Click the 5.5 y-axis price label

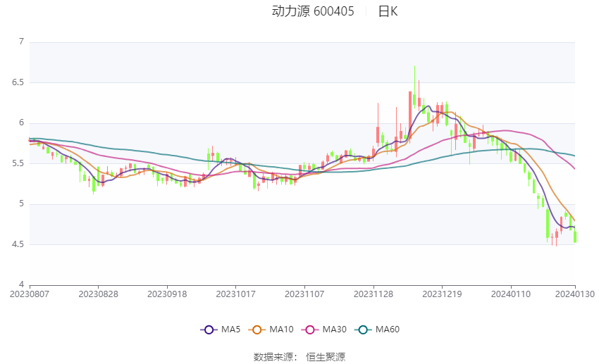(x=18, y=163)
